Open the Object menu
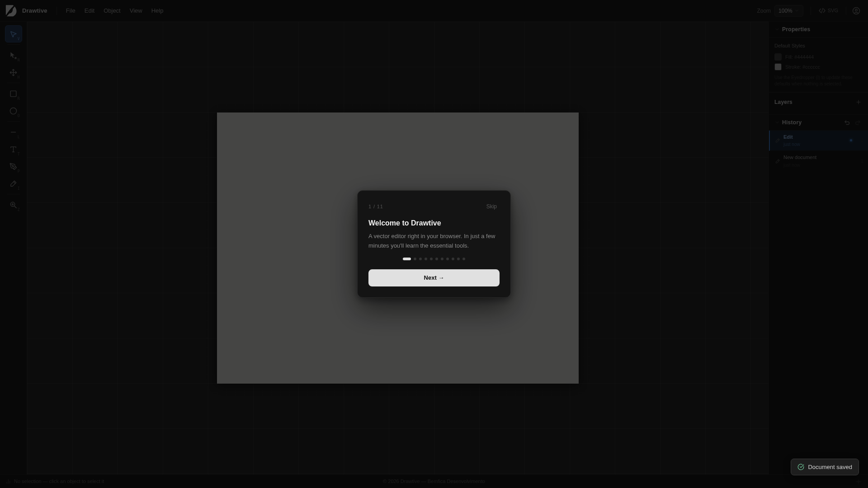This screenshot has width=868, height=488. (x=112, y=11)
